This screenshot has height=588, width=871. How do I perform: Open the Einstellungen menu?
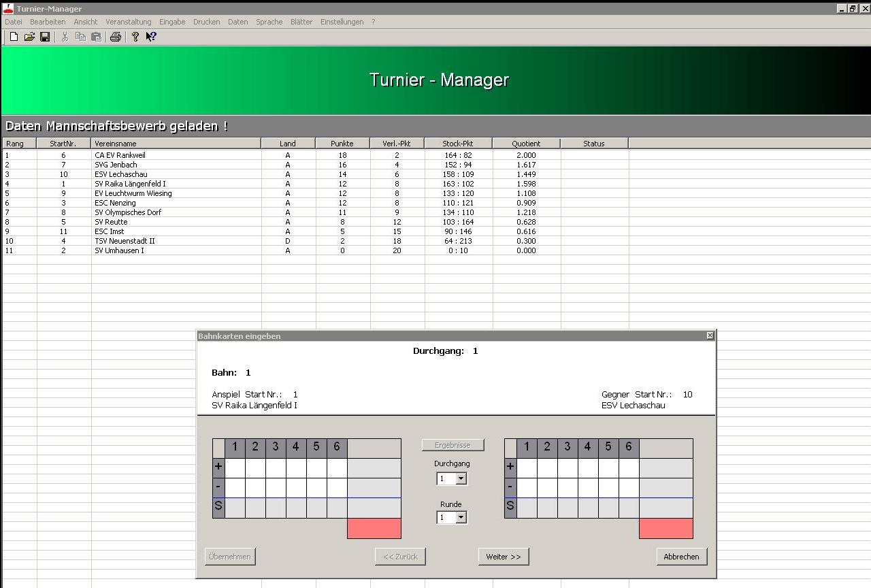pos(342,22)
